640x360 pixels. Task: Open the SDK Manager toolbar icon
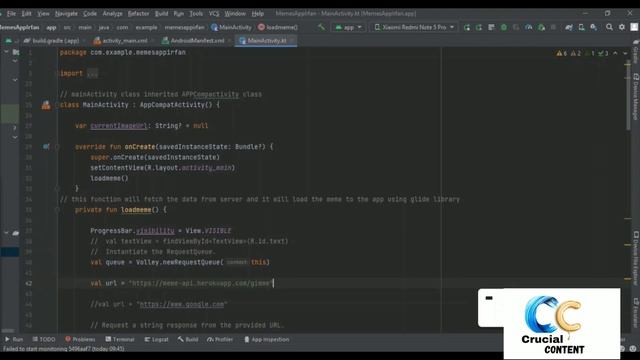pyautogui.click(x=593, y=27)
